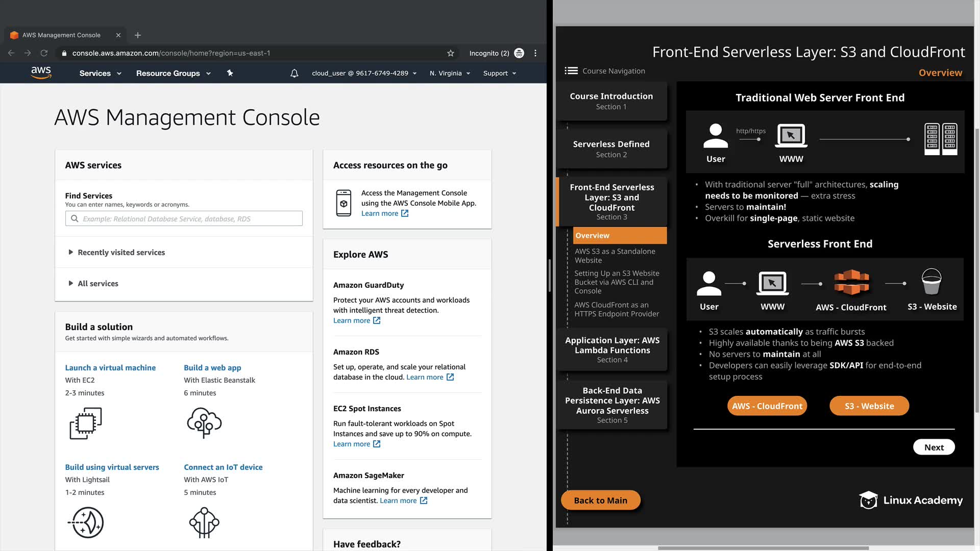Click the AWS logo home icon
The height and width of the screenshot is (551, 980).
click(x=41, y=73)
